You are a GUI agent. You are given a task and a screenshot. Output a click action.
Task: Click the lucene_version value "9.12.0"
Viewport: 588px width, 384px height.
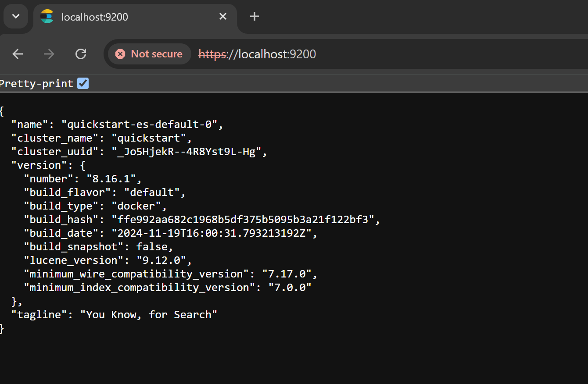[x=161, y=260]
